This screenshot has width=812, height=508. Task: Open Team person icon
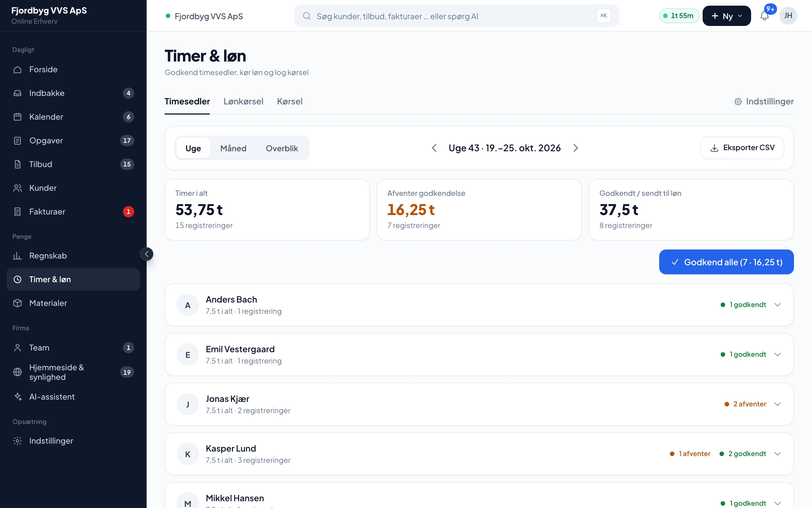tap(17, 348)
